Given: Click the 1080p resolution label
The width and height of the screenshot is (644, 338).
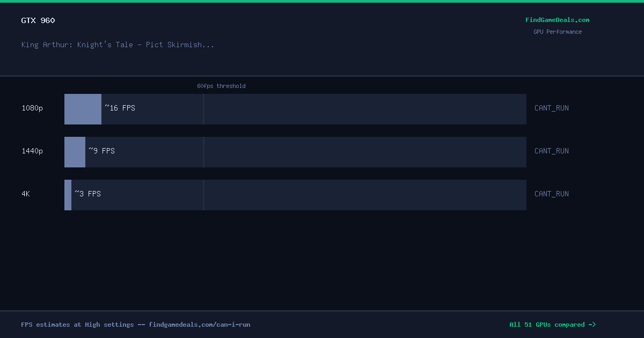Looking at the screenshot, I should (32, 108).
